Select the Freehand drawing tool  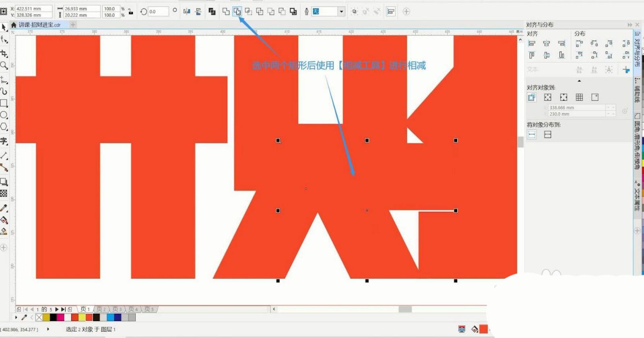click(4, 80)
